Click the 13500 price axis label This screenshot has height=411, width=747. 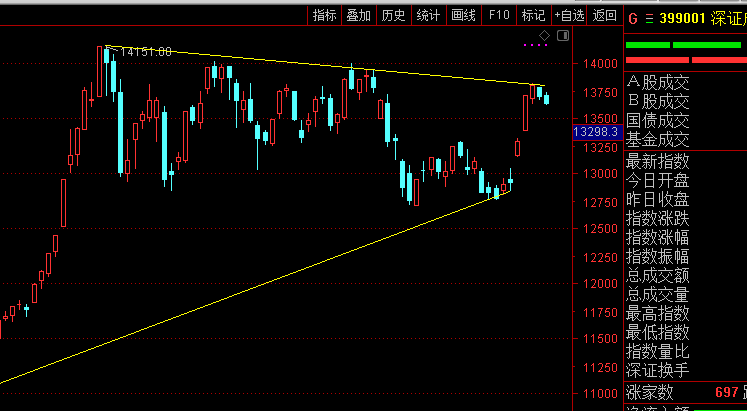click(598, 119)
